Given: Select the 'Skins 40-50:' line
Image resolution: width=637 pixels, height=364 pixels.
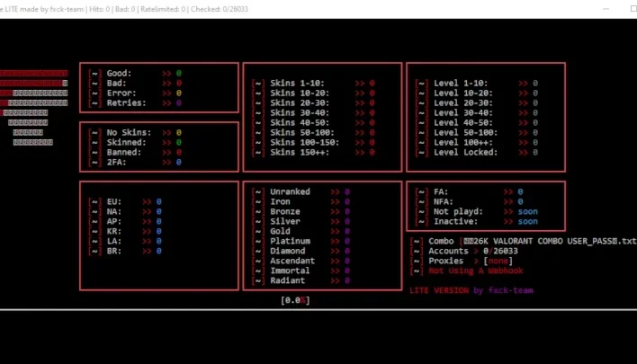Looking at the screenshot, I should tap(313, 122).
